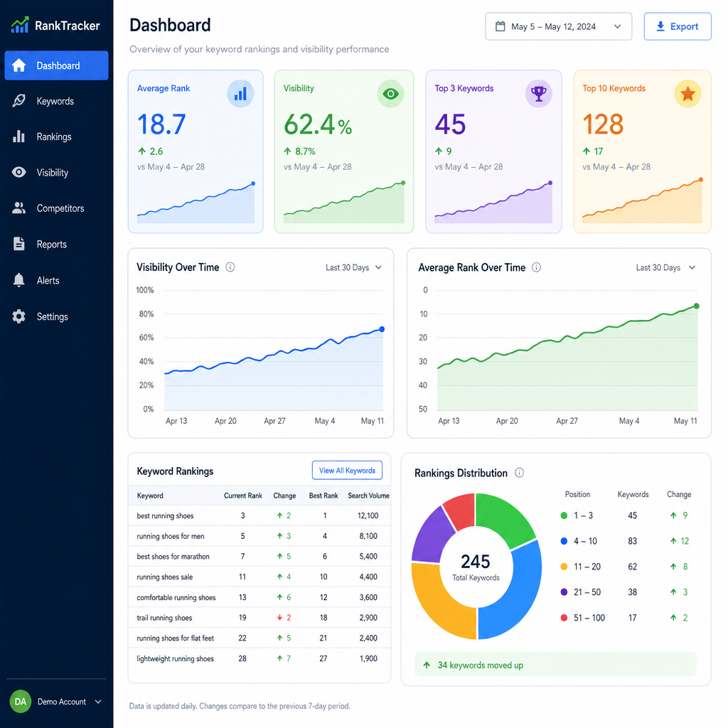Select the 'best running shoes' keyword row
Screen dimensions: 728x728
point(259,515)
